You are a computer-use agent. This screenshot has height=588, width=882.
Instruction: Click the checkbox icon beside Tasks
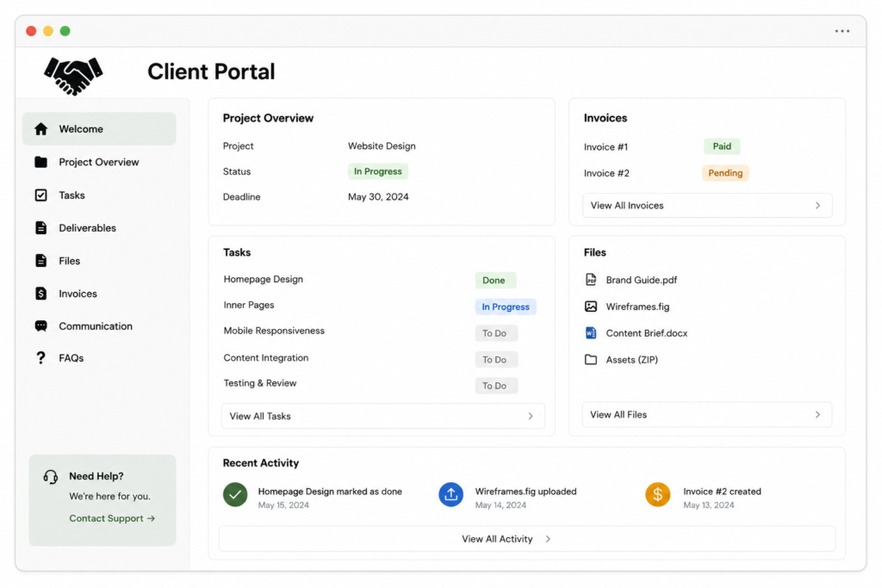tap(41, 195)
